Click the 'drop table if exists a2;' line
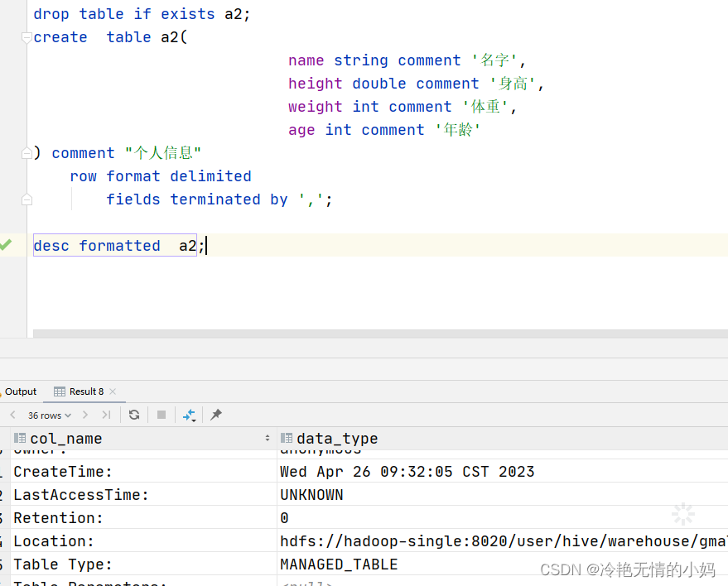728x586 pixels. pyautogui.click(x=142, y=14)
